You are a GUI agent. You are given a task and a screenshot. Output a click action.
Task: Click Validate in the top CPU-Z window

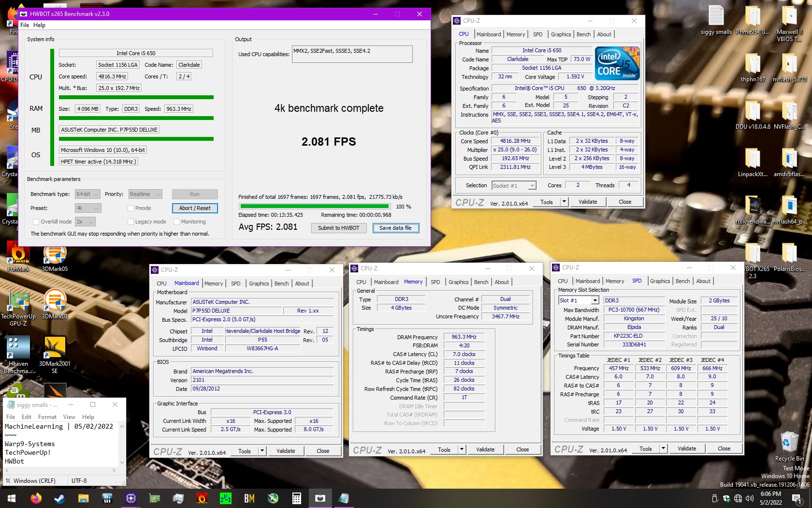point(588,202)
